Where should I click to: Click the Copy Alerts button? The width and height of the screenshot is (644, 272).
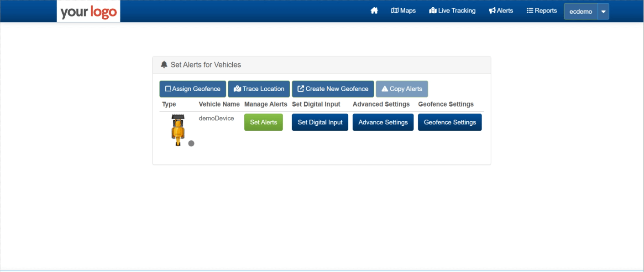(402, 88)
